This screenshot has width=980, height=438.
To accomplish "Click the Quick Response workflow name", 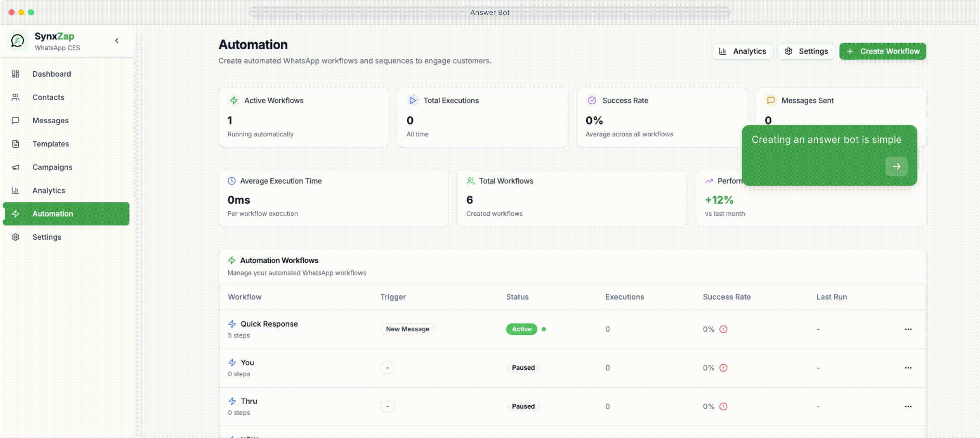I will 269,324.
